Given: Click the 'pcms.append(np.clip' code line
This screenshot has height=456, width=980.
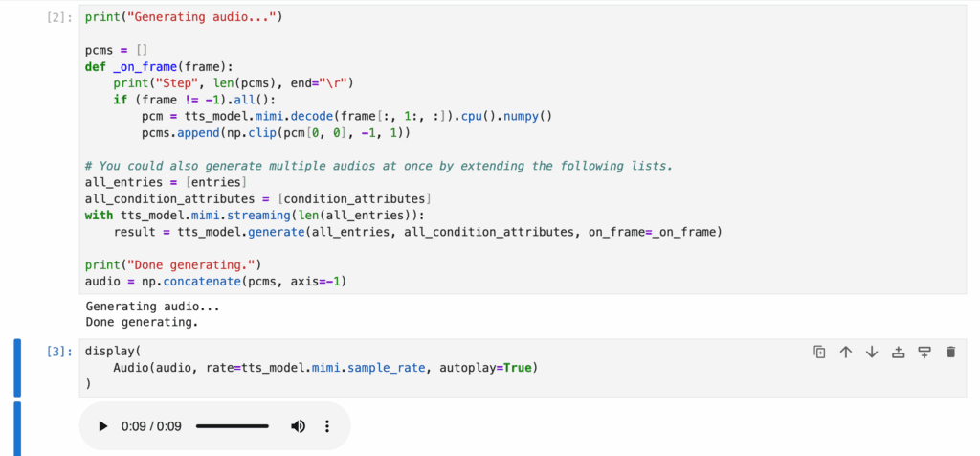Looking at the screenshot, I should pos(276,133).
